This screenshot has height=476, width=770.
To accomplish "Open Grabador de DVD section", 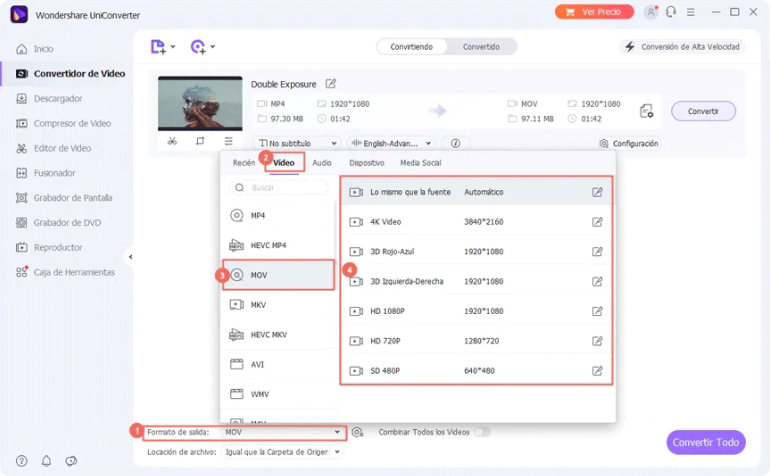I will point(58,223).
